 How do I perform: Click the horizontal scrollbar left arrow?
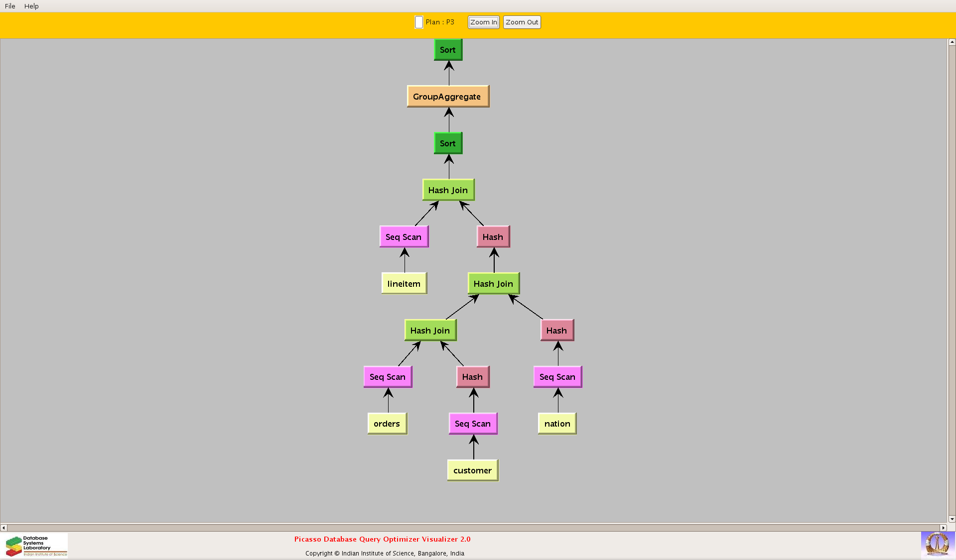click(4, 528)
